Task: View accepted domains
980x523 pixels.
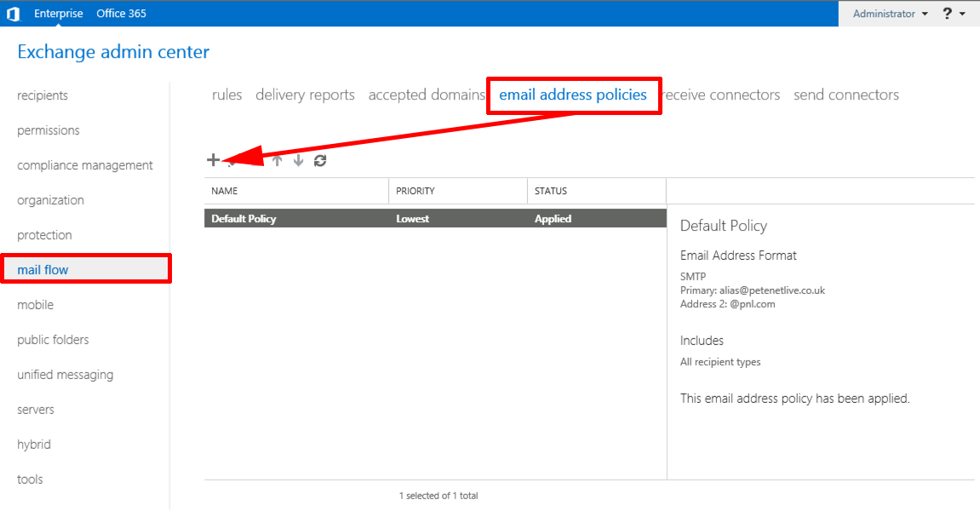Action: [426, 95]
